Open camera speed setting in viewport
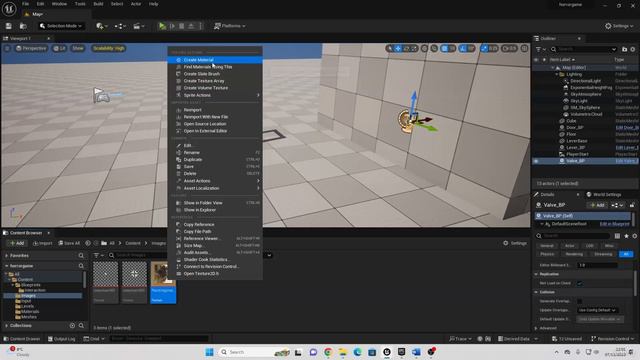Screen dimensions: 640x360 point(509,49)
